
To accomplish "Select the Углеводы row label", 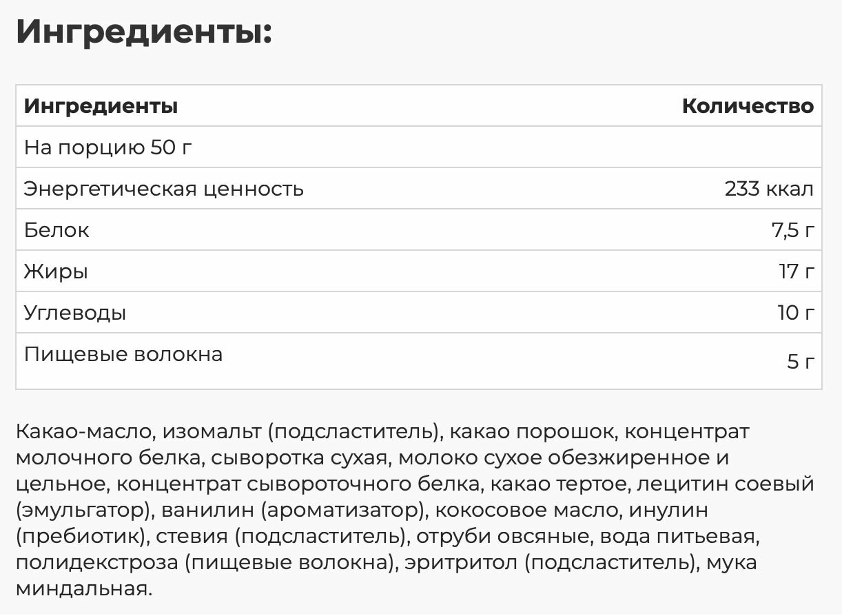I will point(75,313).
